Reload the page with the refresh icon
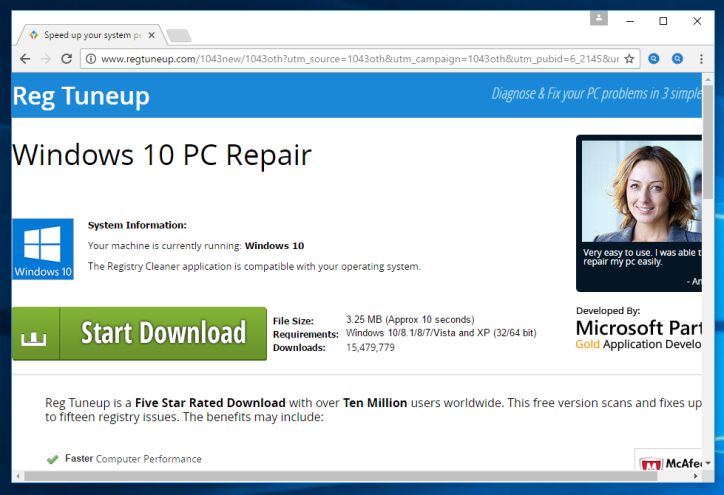Viewport: 724px width, 495px height. point(66,59)
